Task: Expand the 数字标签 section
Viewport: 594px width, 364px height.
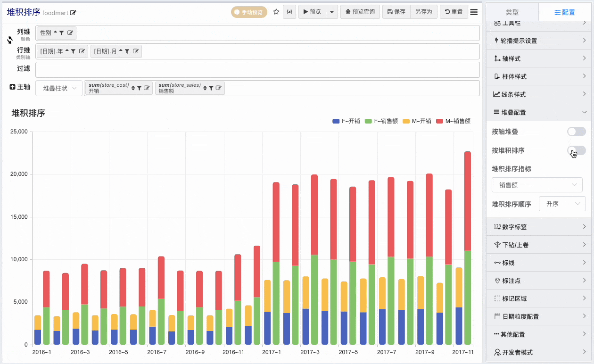Action: point(540,227)
